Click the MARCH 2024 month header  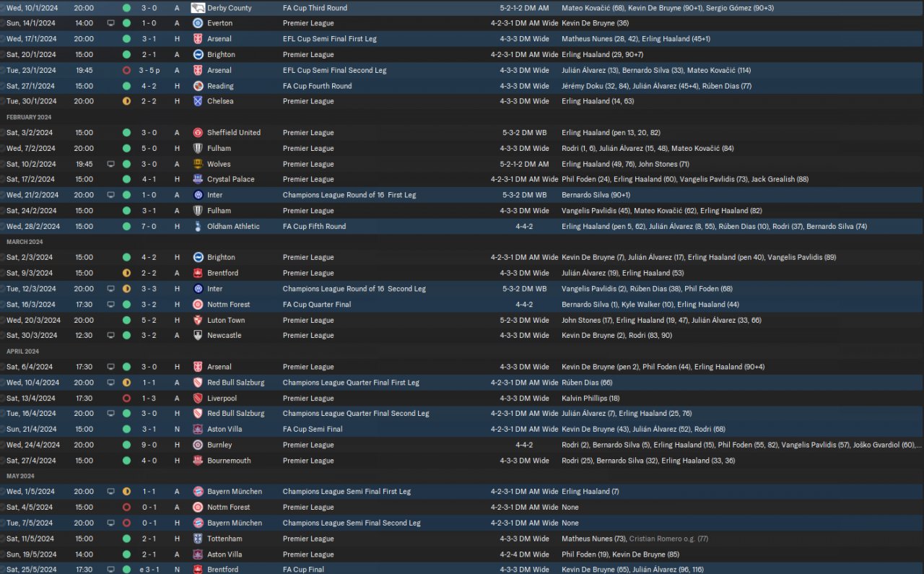(25, 242)
